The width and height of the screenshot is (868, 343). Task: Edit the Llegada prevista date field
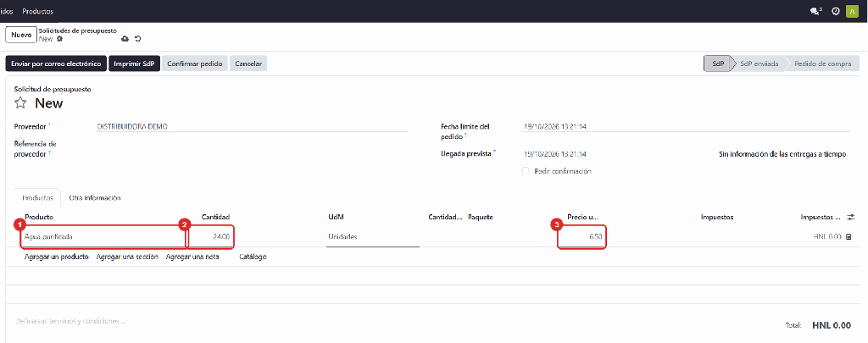click(554, 154)
